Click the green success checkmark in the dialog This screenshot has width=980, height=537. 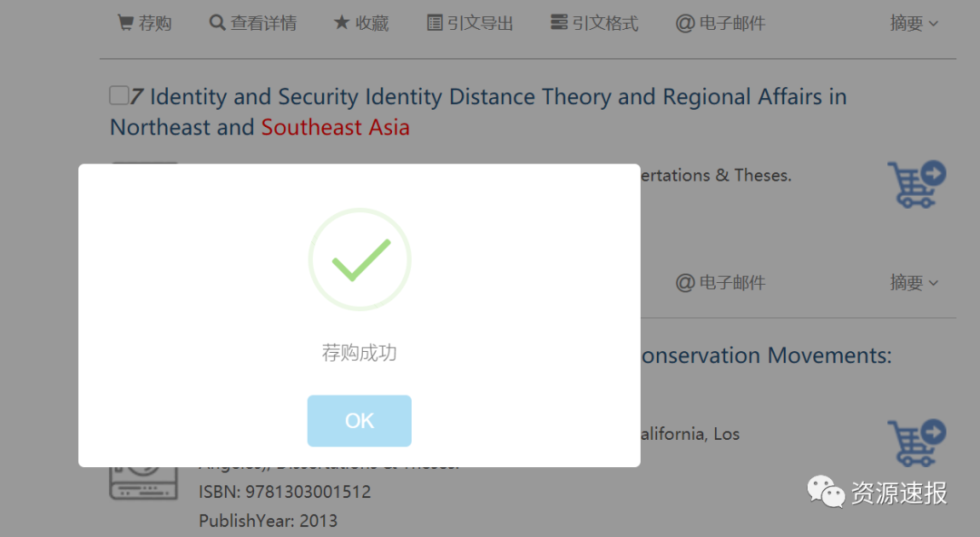click(359, 259)
